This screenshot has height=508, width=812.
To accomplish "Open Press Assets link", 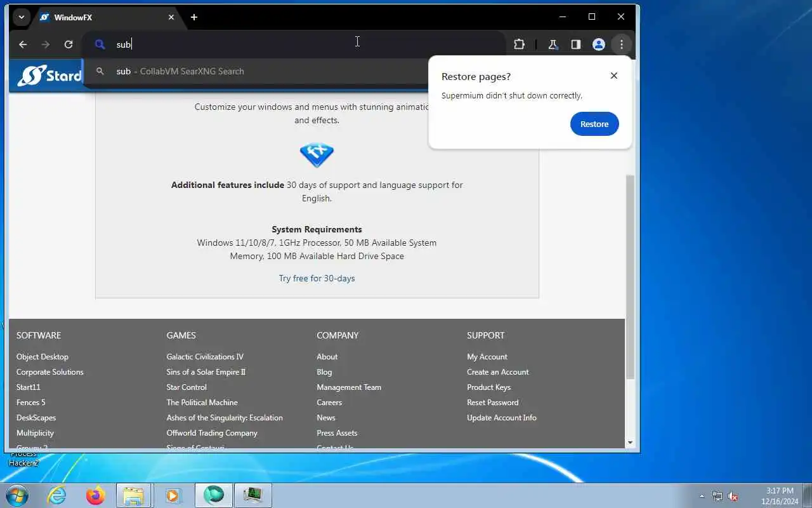I will tap(337, 433).
